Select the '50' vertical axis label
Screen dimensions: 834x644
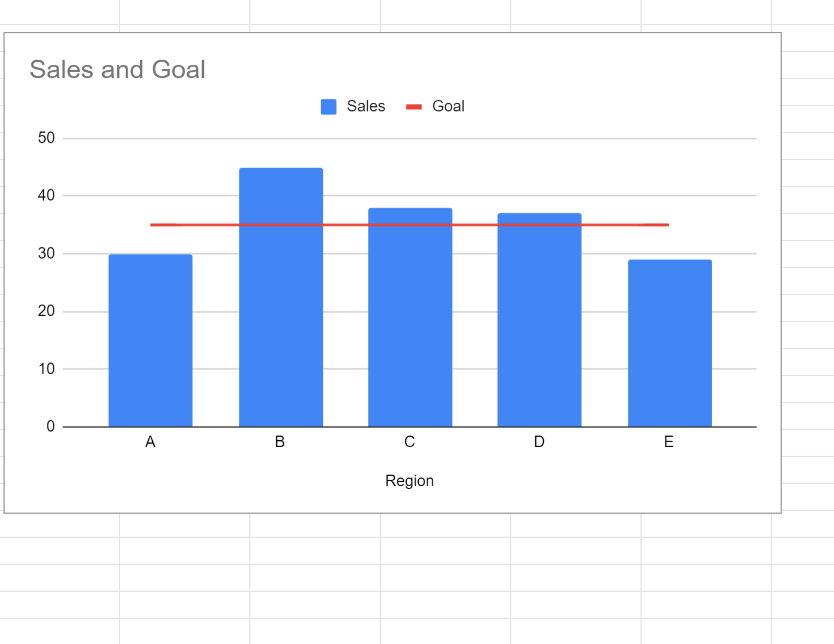coord(46,138)
